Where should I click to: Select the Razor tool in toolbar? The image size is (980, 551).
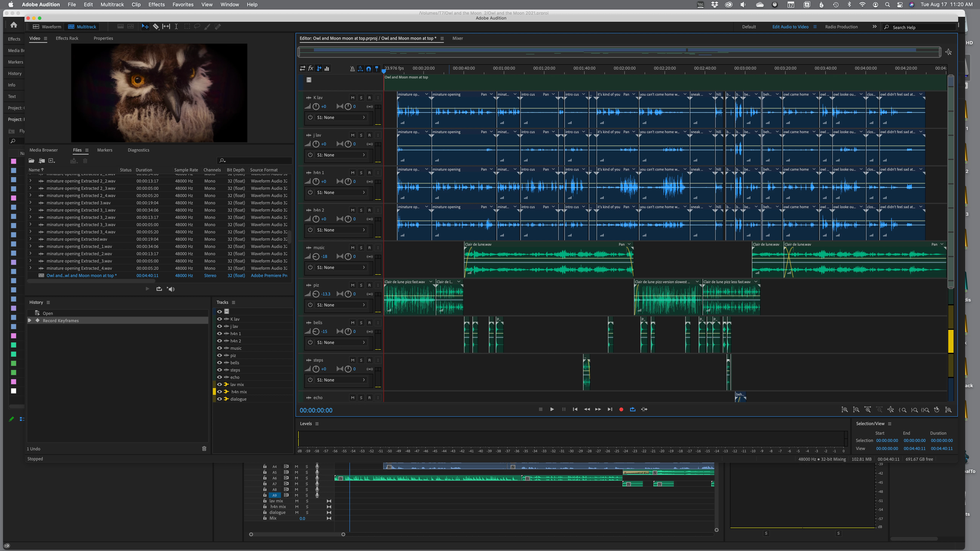point(156,27)
